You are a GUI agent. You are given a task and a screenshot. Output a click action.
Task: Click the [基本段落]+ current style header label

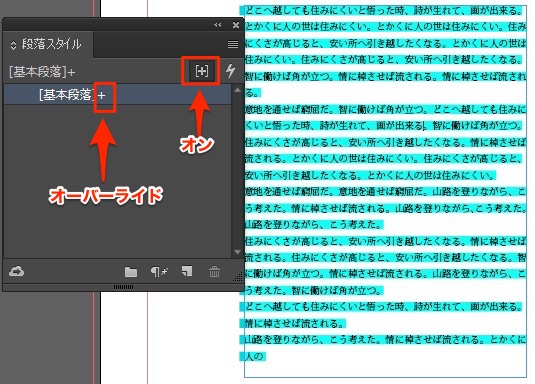(42, 72)
